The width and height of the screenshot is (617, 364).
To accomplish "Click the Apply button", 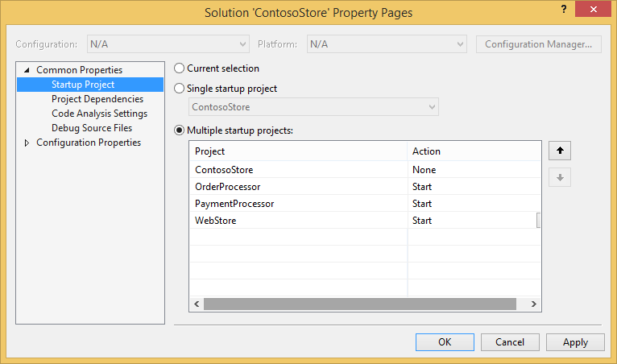I will click(575, 342).
